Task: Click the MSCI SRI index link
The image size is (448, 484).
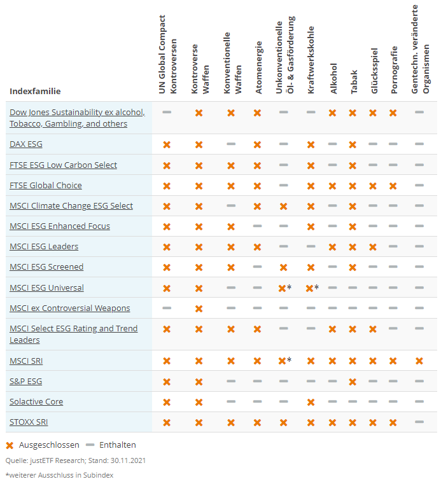Action: (26, 361)
